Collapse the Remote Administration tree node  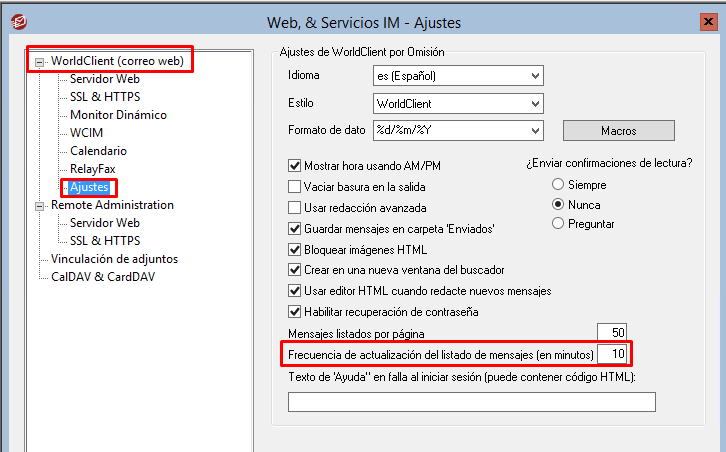click(x=40, y=206)
